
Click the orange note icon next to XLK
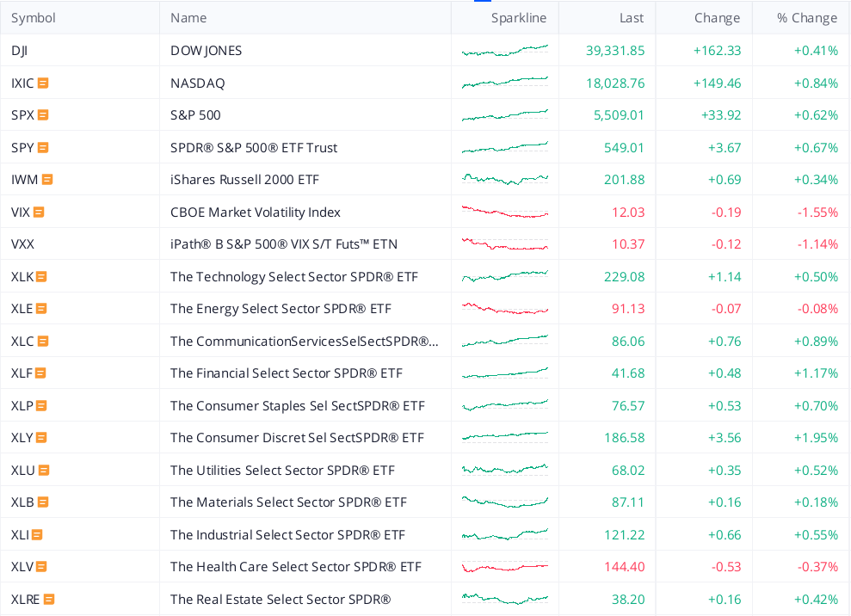41,277
